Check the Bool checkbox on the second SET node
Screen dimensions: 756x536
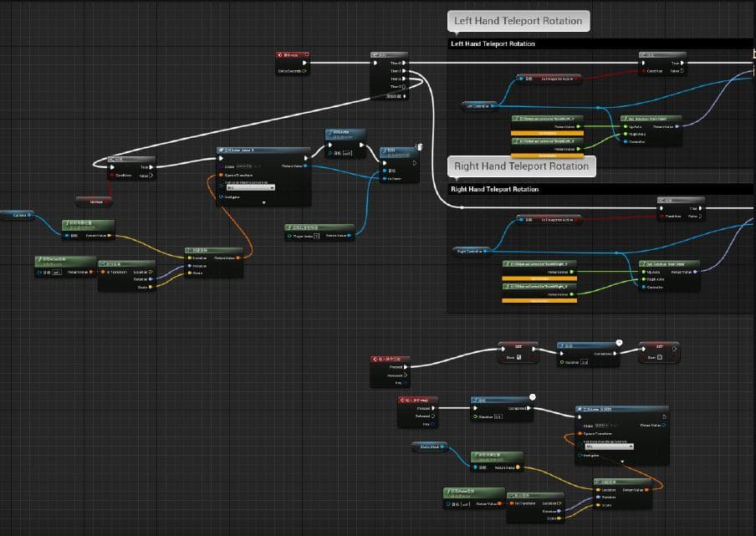tap(660, 357)
